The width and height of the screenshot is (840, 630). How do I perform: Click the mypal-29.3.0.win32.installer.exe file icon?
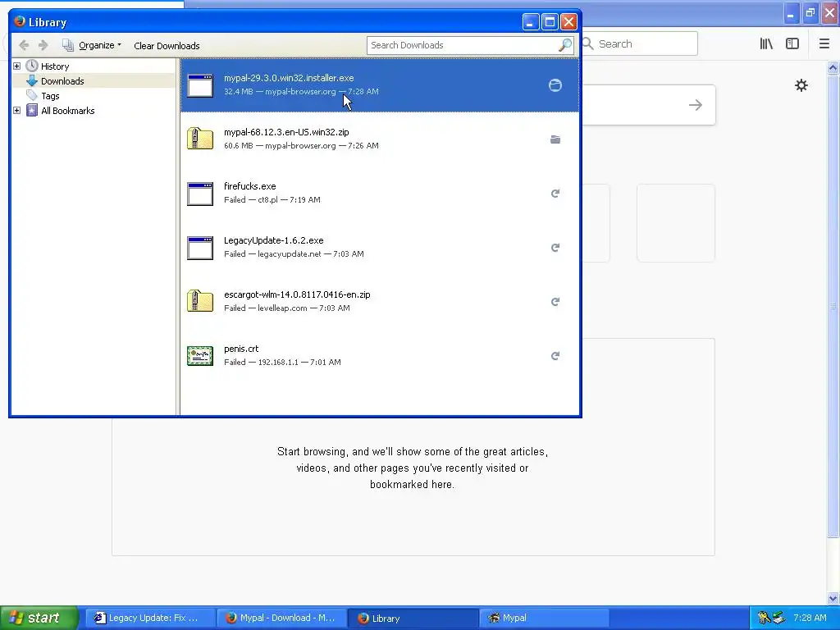pos(200,85)
